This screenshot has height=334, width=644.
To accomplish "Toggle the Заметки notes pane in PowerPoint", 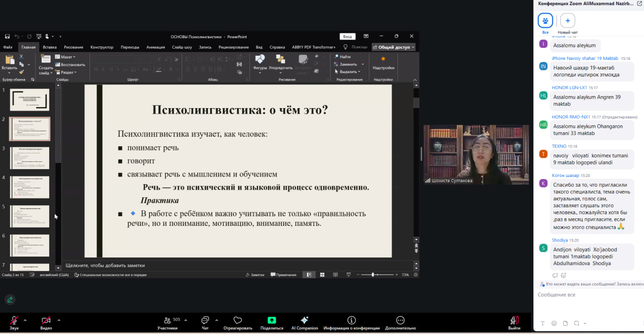I will pyautogui.click(x=255, y=275).
